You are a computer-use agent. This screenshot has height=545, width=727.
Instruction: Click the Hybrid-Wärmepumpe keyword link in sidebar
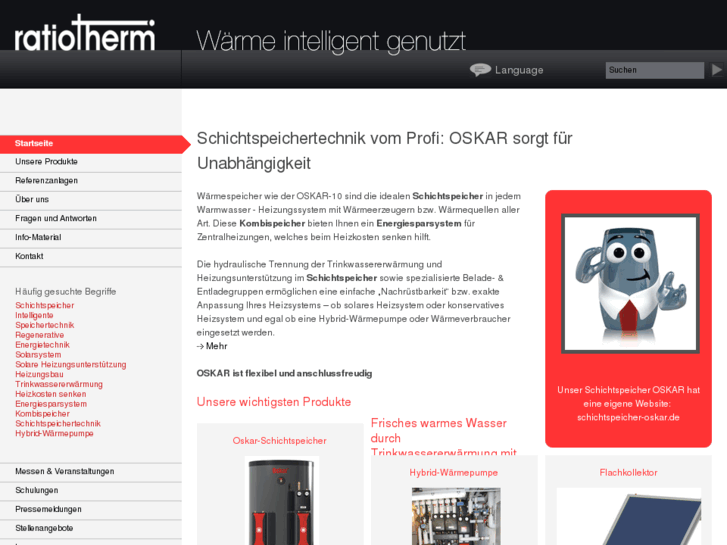click(x=54, y=434)
